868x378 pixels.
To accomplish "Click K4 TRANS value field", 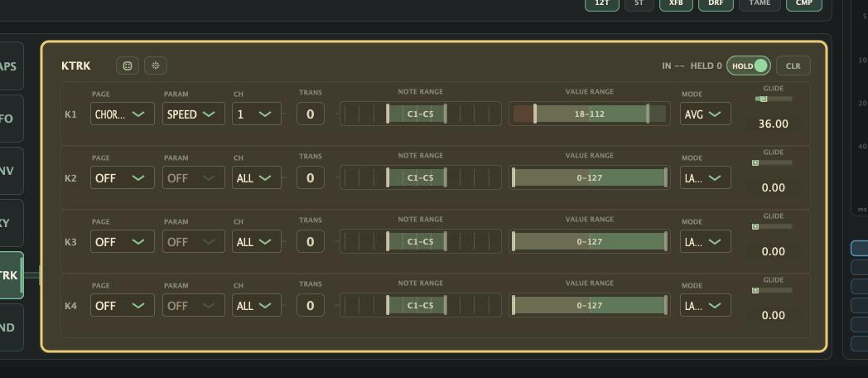I will coord(311,305).
